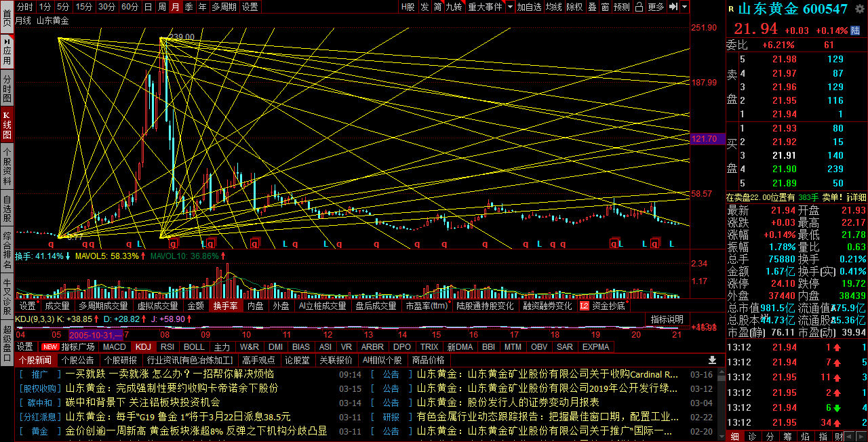Screen dimensions: 868x442
Task: Open news 碳中和背景下 关注铝板块投资机会
Action: [x=142, y=403]
